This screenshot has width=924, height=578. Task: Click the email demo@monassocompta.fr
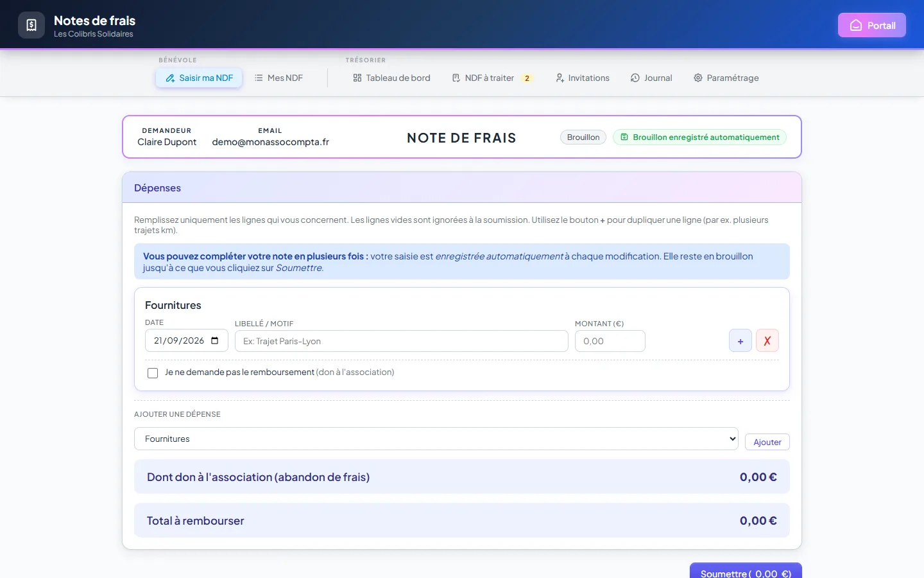[270, 142]
